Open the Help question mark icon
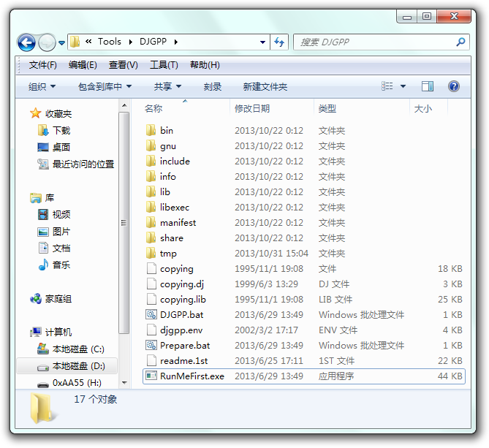 [x=454, y=86]
